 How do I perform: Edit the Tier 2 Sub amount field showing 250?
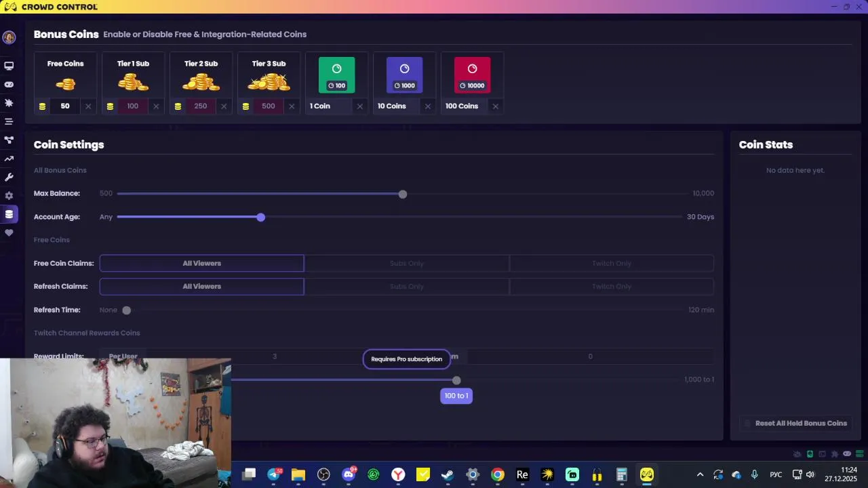pos(201,106)
